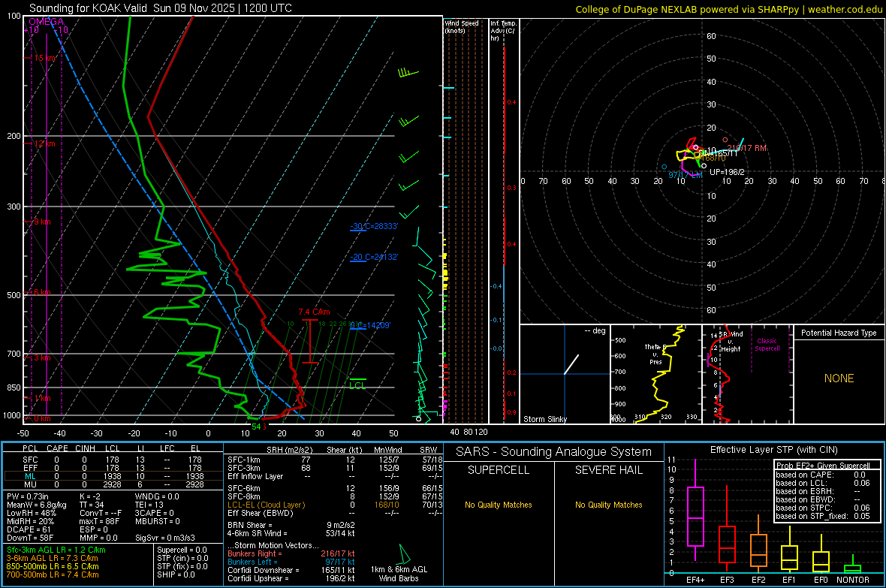Viewport: 886px width, 588px height.
Task: Click the PW = 0.73in value
Action: [x=29, y=496]
